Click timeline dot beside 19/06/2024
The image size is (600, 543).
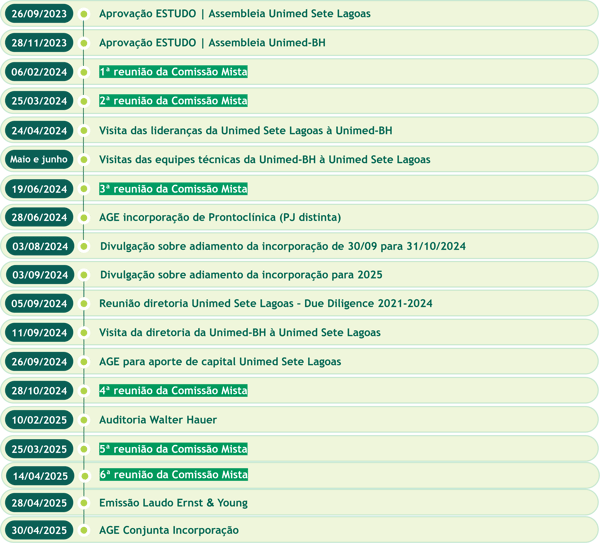pyautogui.click(x=84, y=189)
